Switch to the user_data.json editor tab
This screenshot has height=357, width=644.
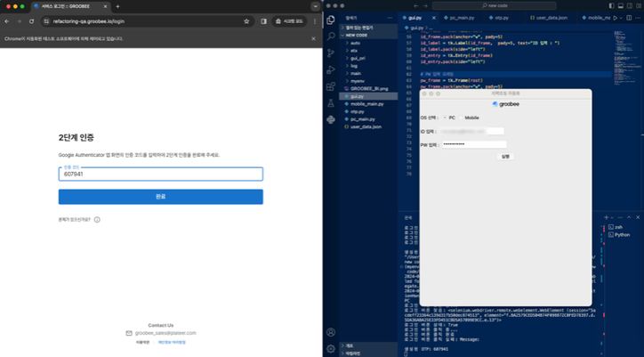point(551,18)
